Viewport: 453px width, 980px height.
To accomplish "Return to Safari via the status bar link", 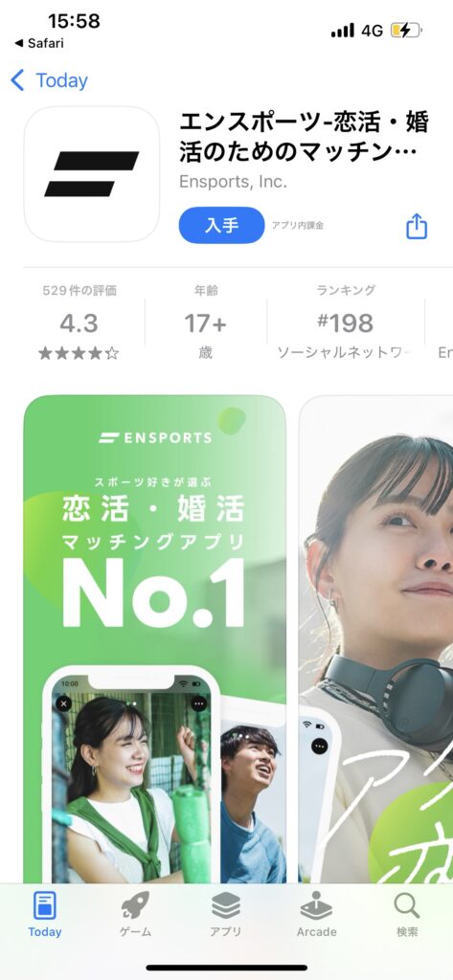I will pyautogui.click(x=39, y=44).
